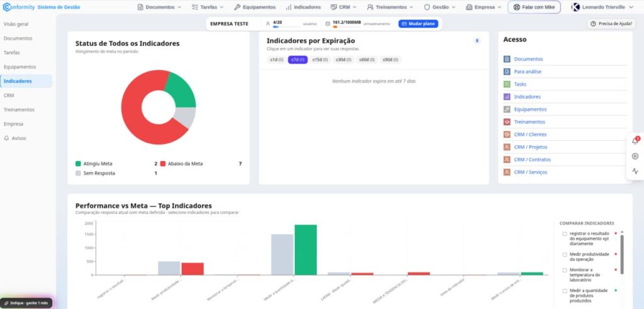The image size is (644, 309).
Task: Click the Falar com Mike button
Action: pyautogui.click(x=534, y=7)
